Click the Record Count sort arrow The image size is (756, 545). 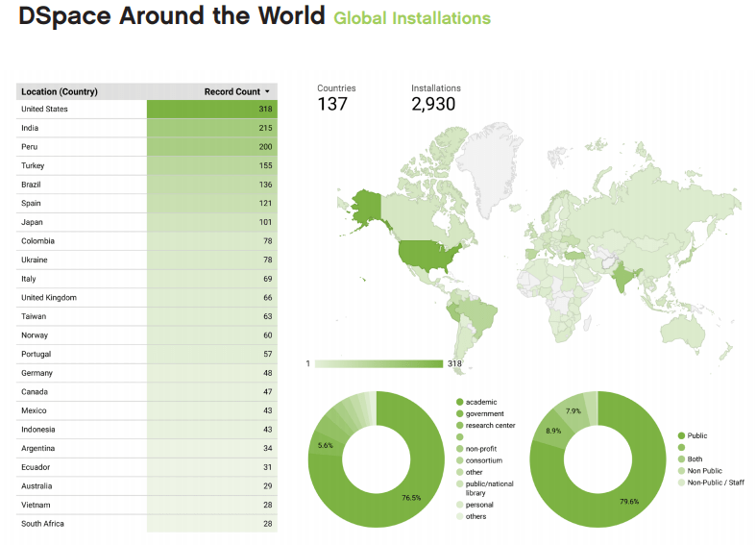(267, 92)
